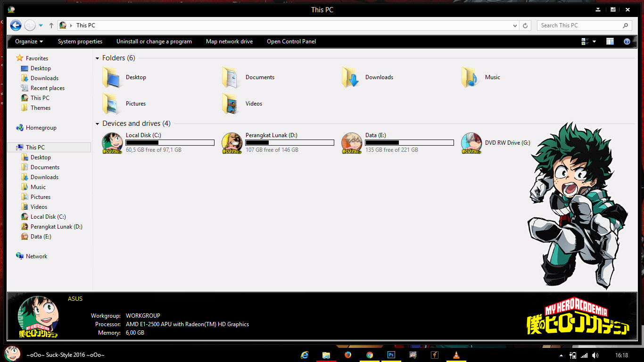Launch Firefox from the taskbar

click(348, 355)
